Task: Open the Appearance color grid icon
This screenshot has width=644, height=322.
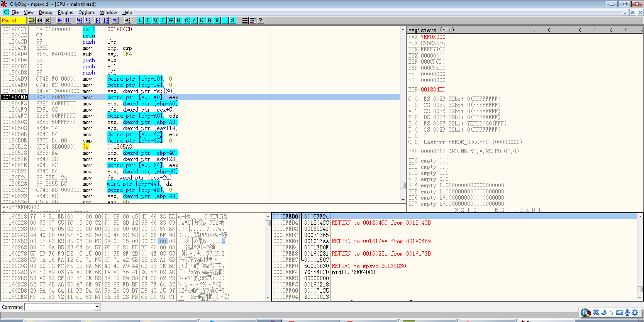Action: click(x=253, y=20)
